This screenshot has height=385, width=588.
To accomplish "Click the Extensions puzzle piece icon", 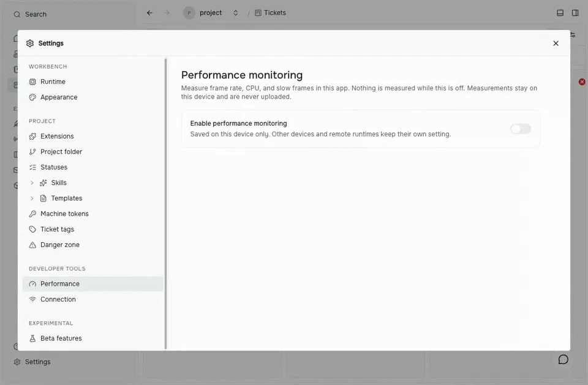I will pos(32,136).
